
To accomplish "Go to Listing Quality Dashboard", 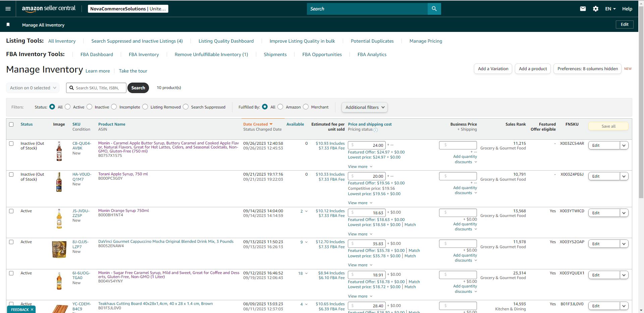I will (226, 41).
